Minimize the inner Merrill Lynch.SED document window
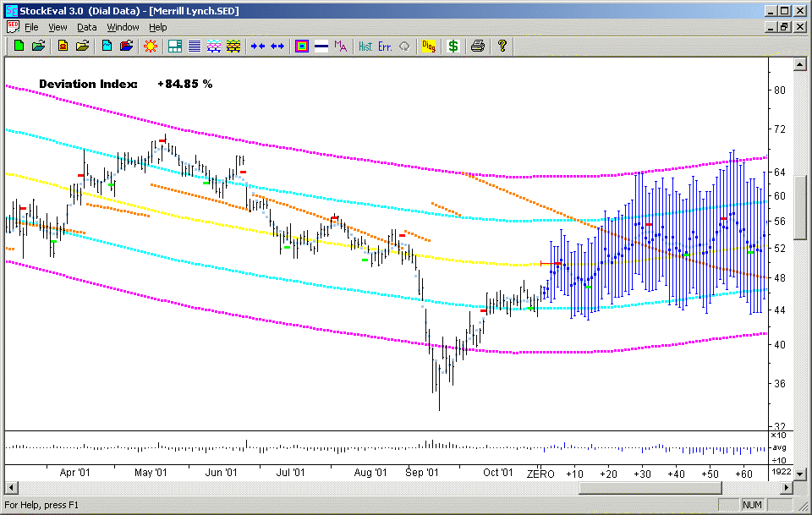 771,27
